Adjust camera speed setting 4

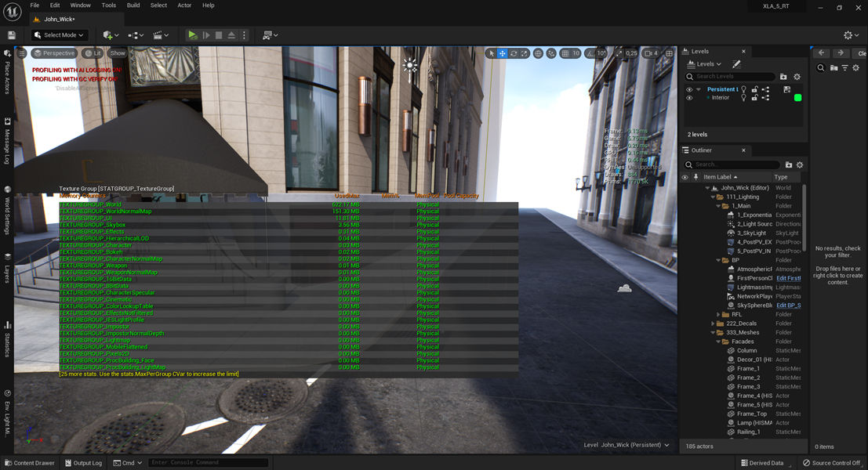point(652,53)
